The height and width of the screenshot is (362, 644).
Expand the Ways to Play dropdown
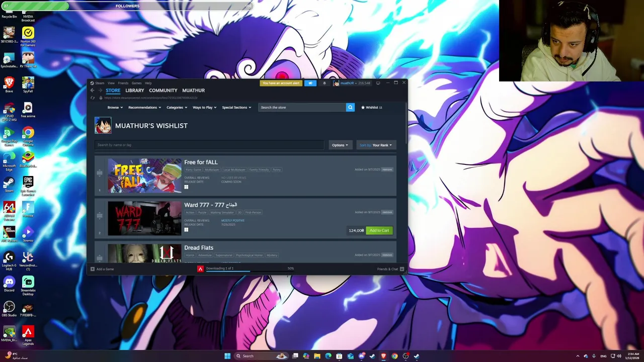[204, 107]
